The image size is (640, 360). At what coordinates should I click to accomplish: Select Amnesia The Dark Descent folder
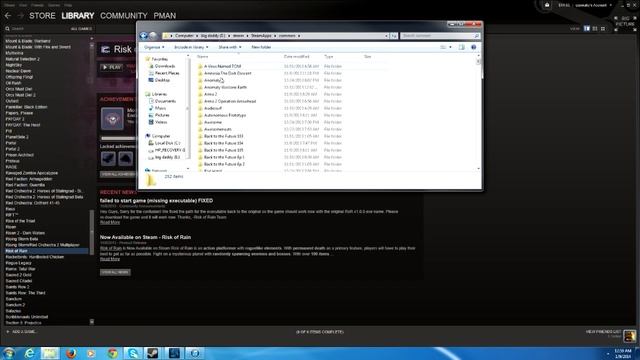click(228, 73)
